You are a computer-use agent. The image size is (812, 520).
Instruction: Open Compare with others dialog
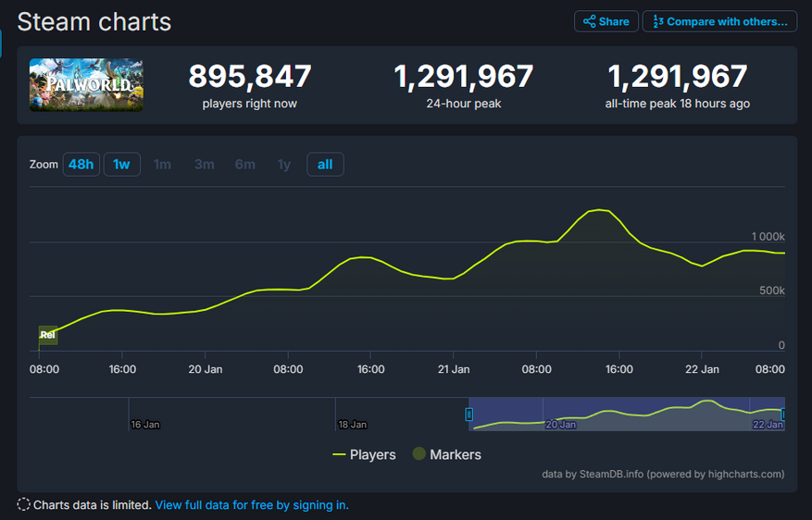coord(719,21)
